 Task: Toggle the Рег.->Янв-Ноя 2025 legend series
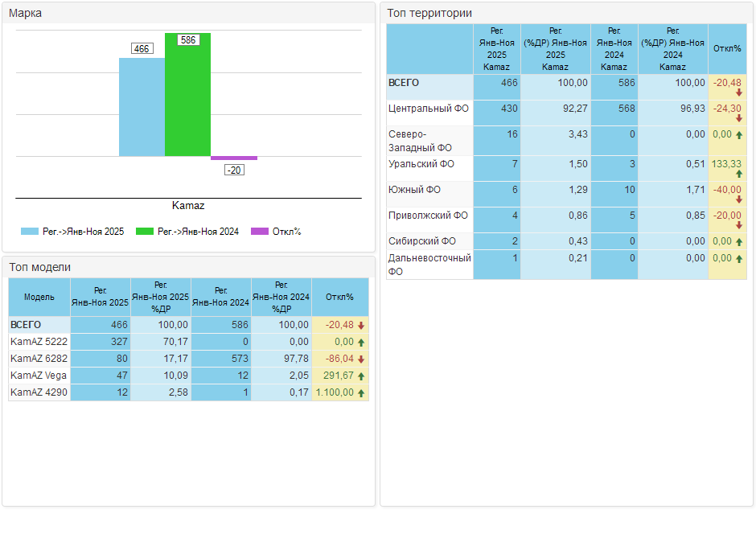72,232
